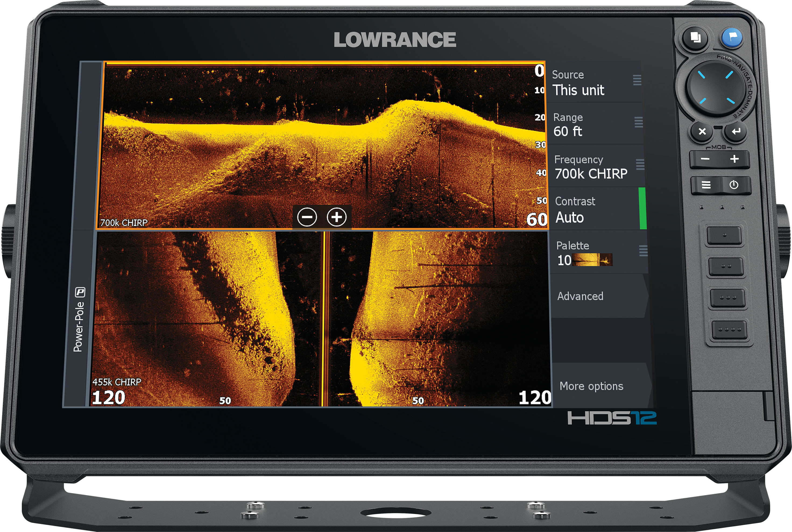792x532 pixels.
Task: Open the Advanced submenu
Action: point(600,296)
